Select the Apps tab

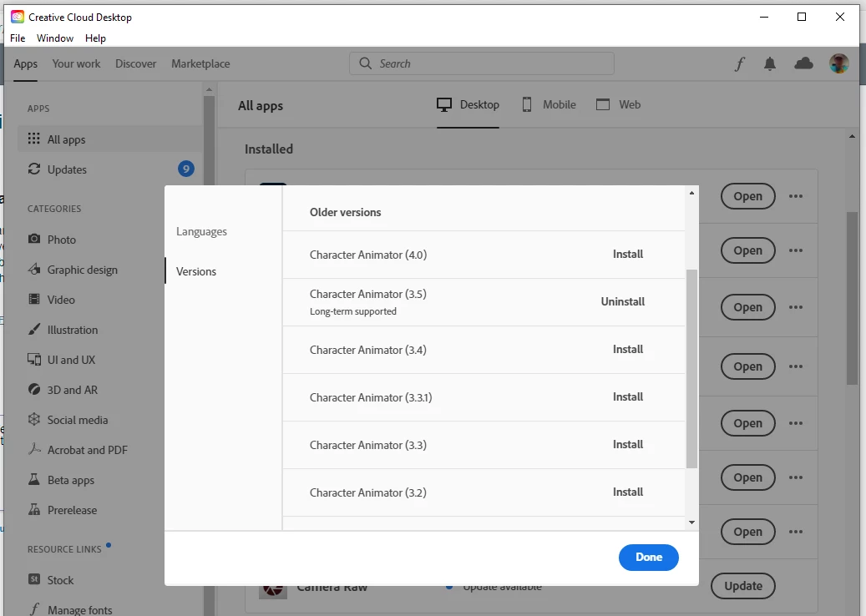tap(25, 64)
